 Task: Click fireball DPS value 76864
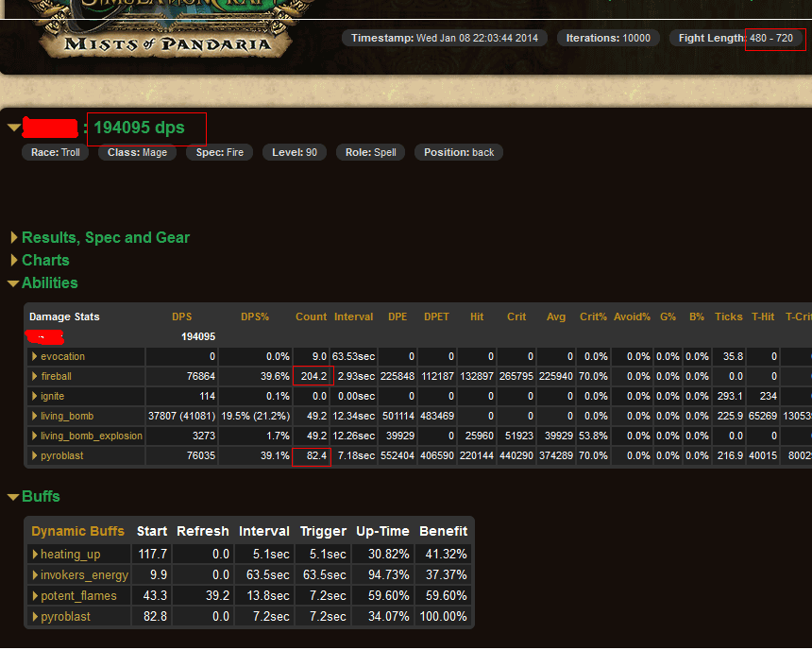[201, 376]
